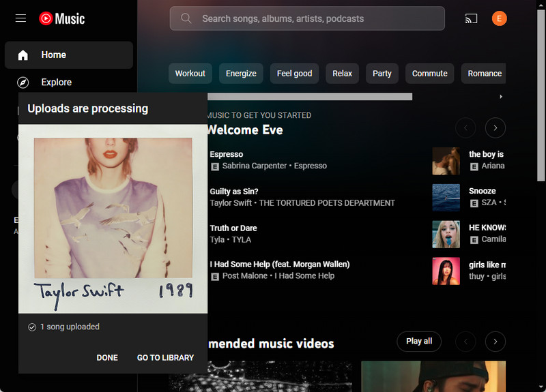The height and width of the screenshot is (392, 546).
Task: Go to Explore in sidebar
Action: coord(69,82)
